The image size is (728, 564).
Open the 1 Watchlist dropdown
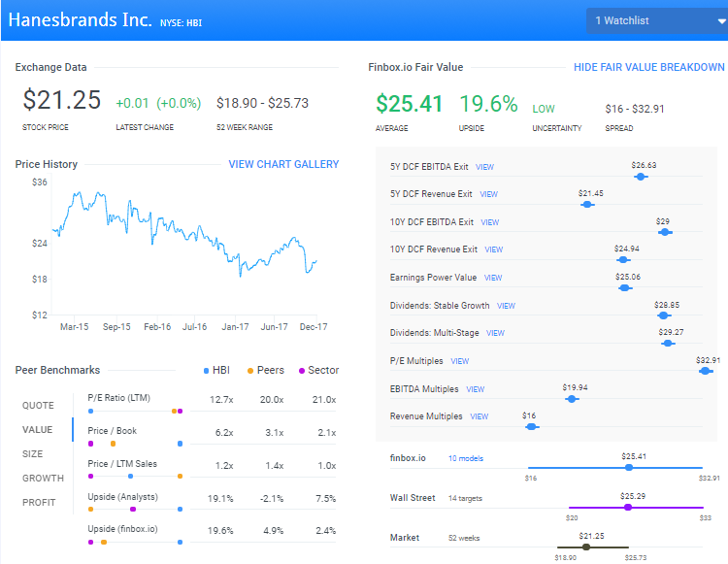pyautogui.click(x=657, y=21)
